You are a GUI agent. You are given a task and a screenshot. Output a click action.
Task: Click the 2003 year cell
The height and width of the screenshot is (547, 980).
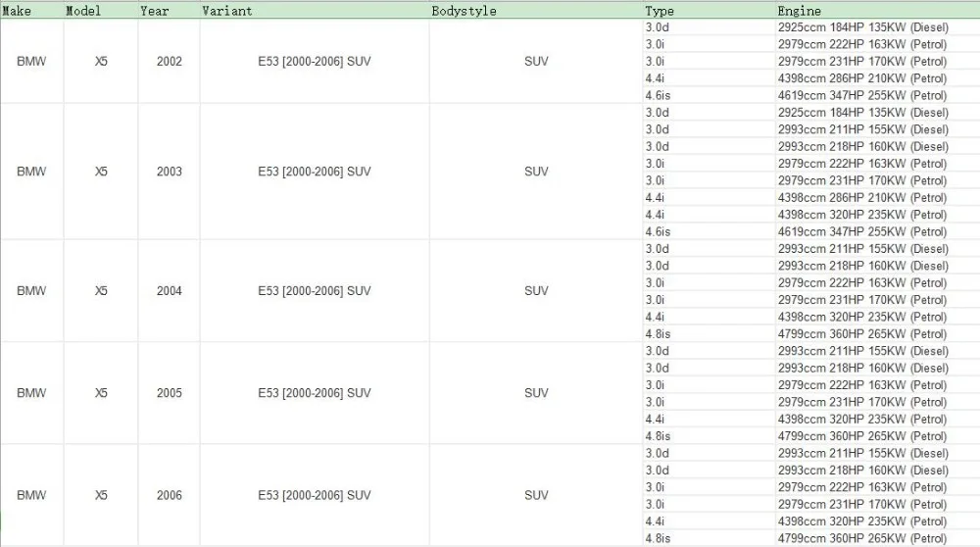coord(170,172)
